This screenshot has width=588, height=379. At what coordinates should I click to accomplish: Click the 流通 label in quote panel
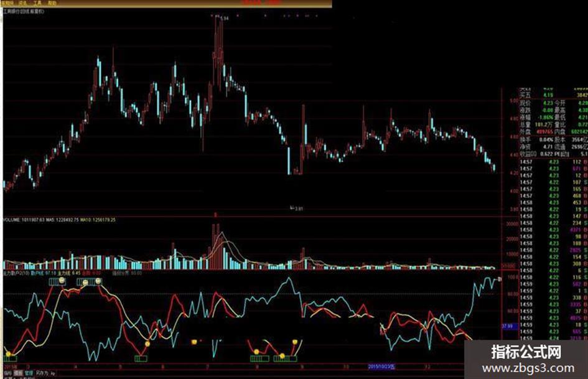point(560,147)
